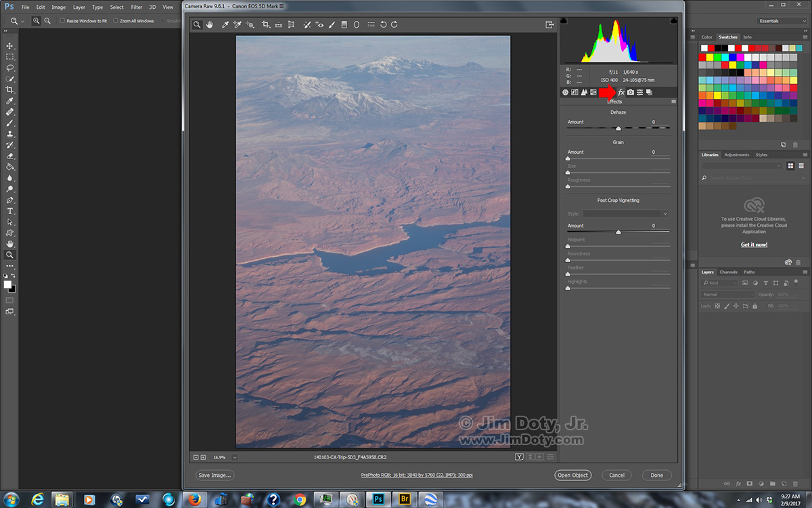
Task: Select the Color Sampler tool
Action: 238,24
